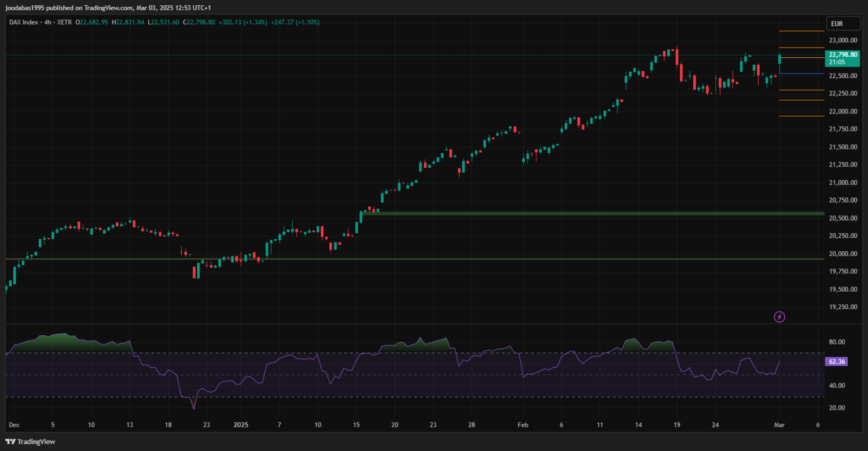This screenshot has width=868, height=451.
Task: Click the purple lightning bolt icon
Action: click(779, 317)
